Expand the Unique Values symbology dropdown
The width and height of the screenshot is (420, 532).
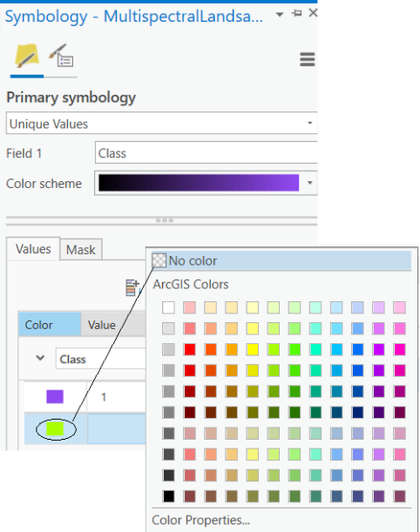point(161,123)
